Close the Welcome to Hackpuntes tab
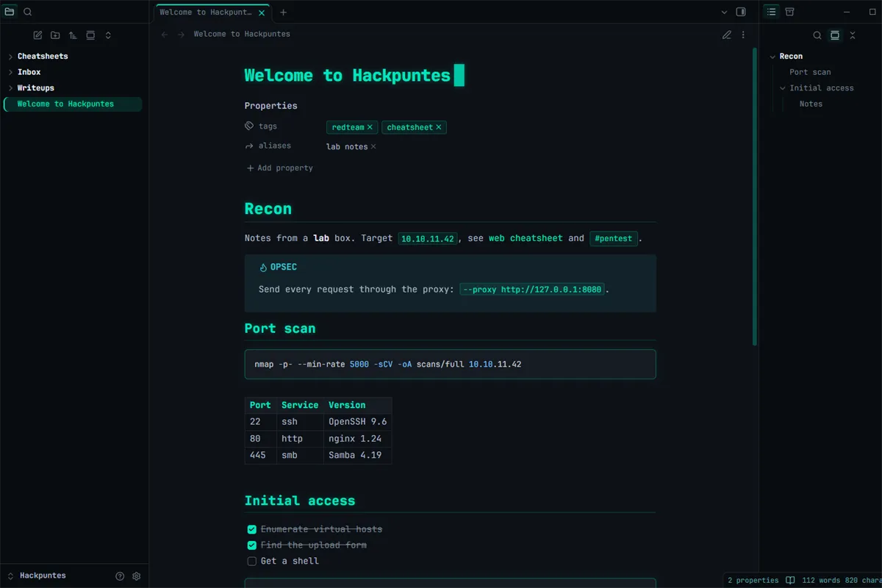882x588 pixels. [x=262, y=12]
